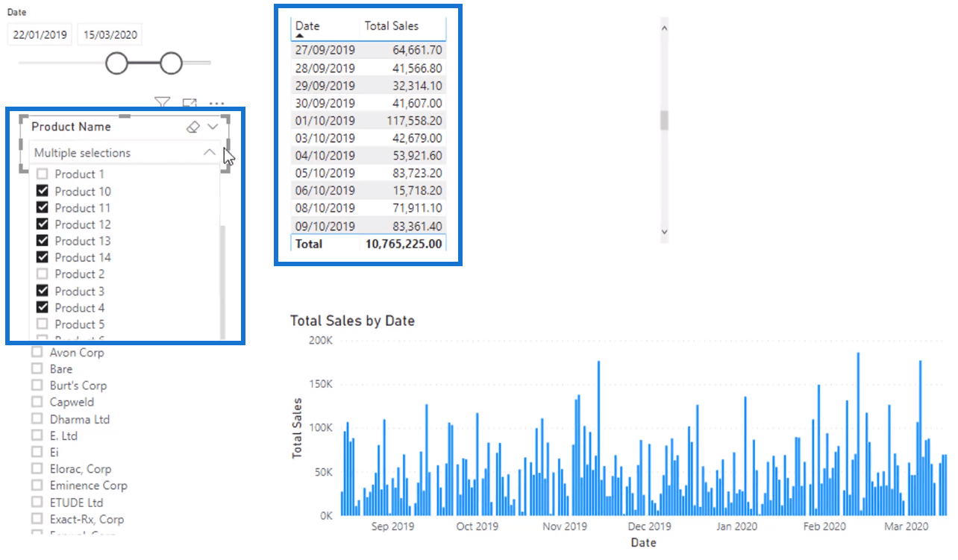Sort table by Total Sales column header
This screenshot has width=958, height=560.
point(392,26)
